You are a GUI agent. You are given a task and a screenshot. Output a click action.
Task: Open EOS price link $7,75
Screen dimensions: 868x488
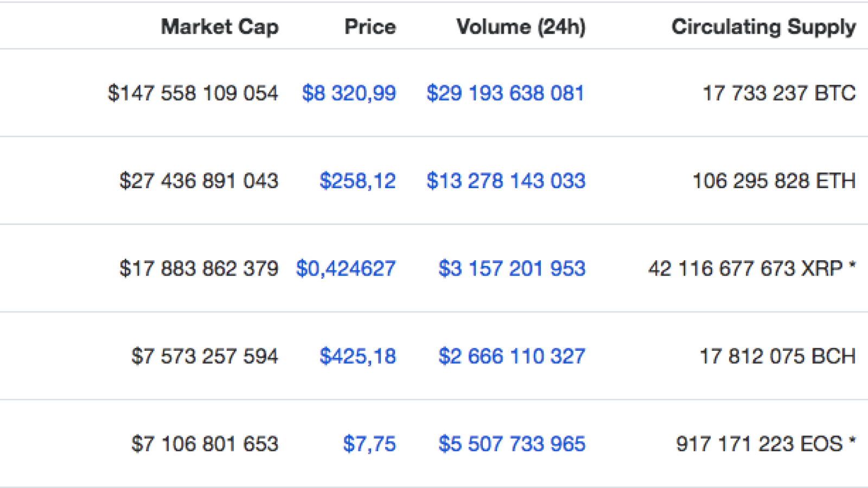tap(369, 445)
